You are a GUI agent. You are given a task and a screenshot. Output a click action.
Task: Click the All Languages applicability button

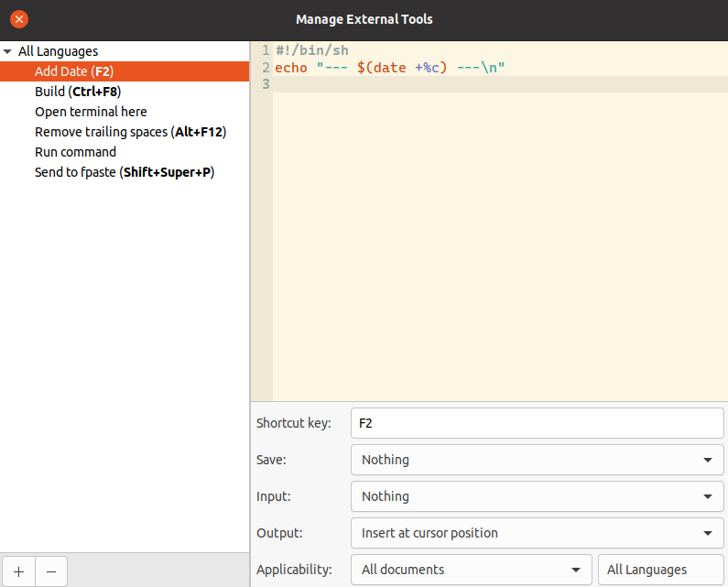coord(660,570)
